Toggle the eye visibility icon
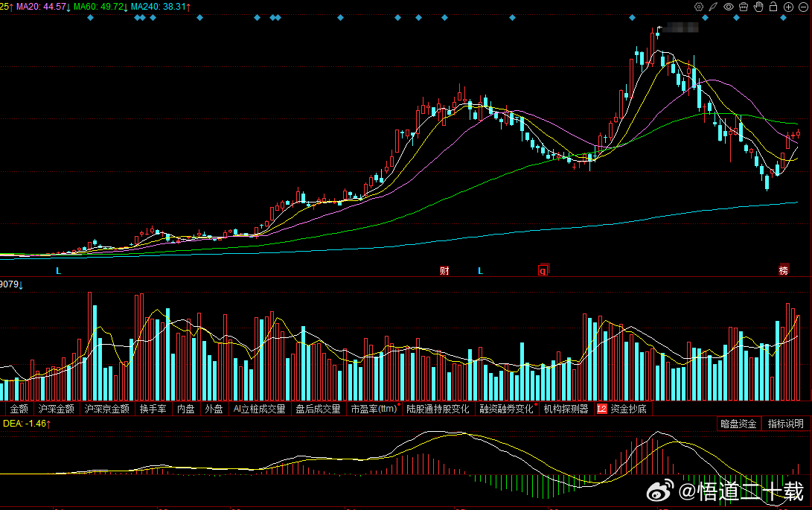812x510 pixels. pos(729,7)
